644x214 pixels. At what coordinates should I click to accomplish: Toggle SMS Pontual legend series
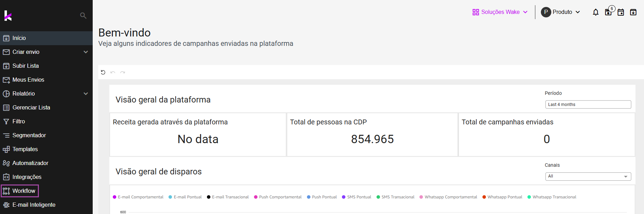coord(357,197)
